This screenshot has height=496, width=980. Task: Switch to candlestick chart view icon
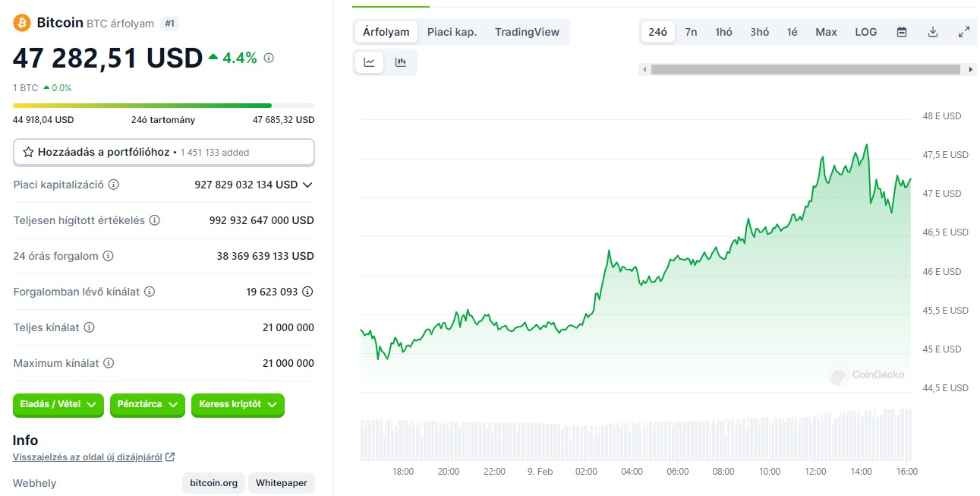[400, 62]
